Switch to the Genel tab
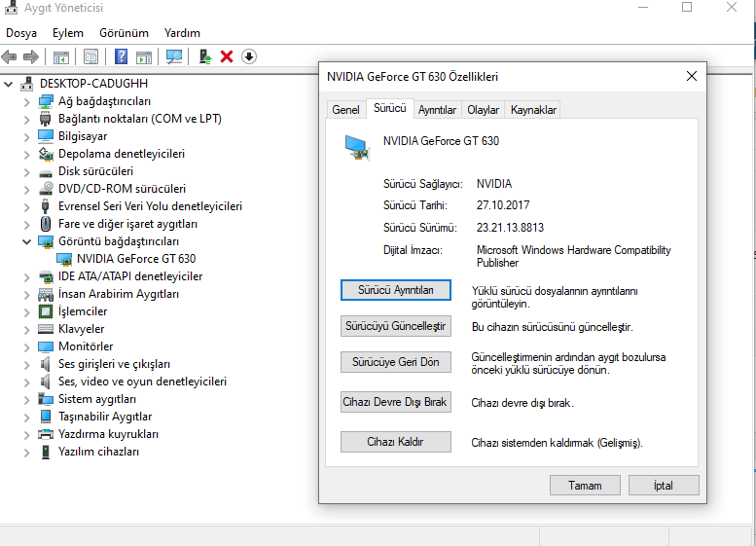Screen dimensions: 756x546 pos(345,110)
